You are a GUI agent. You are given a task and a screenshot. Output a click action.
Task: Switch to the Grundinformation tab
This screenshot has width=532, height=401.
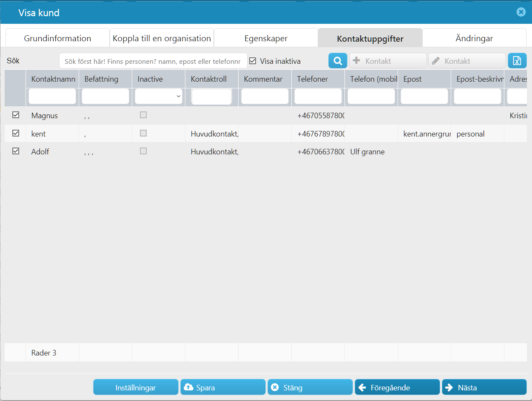[x=57, y=38]
